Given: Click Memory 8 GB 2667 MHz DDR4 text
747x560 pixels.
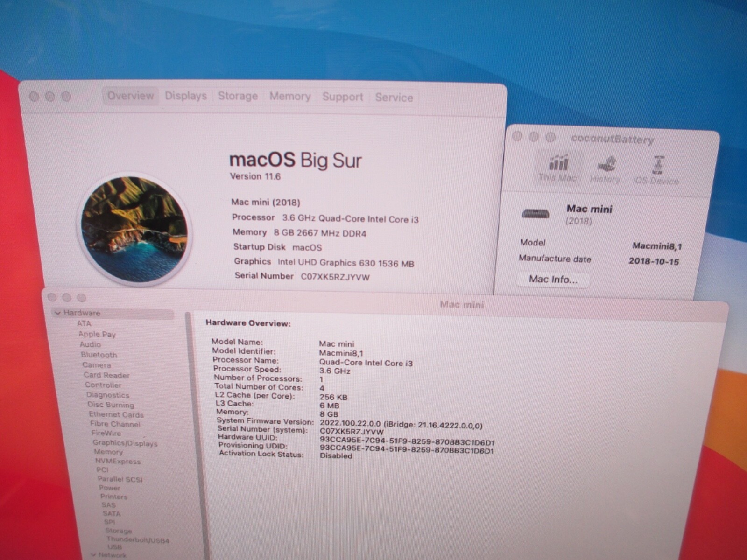Looking at the screenshot, I should point(299,232).
